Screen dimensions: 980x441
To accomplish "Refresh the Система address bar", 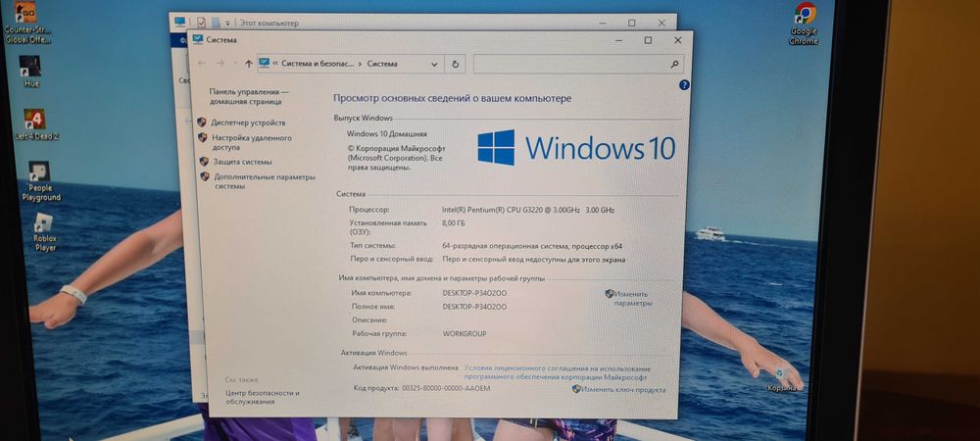I will 455,64.
